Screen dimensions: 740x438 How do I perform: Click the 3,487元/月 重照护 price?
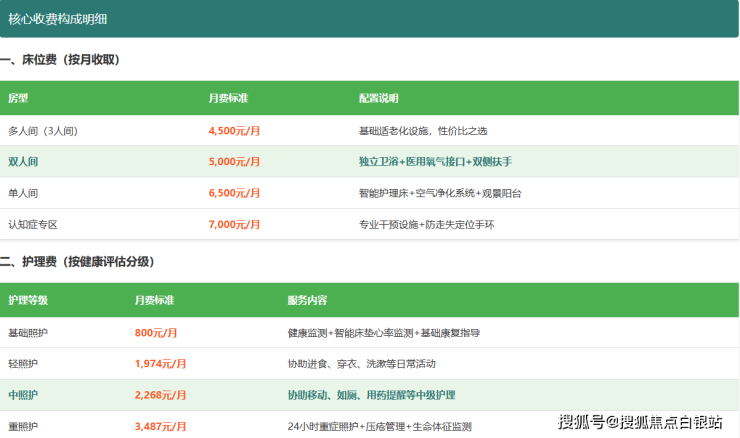tap(160, 427)
